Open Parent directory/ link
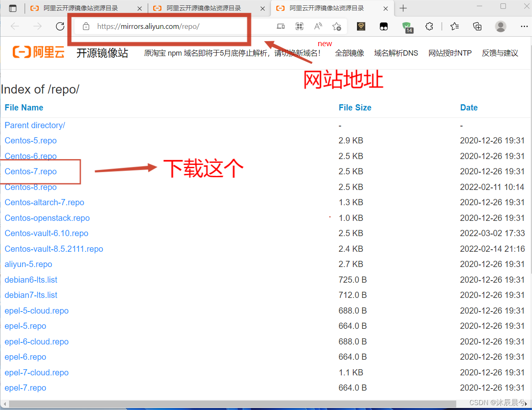The width and height of the screenshot is (532, 410). click(35, 125)
